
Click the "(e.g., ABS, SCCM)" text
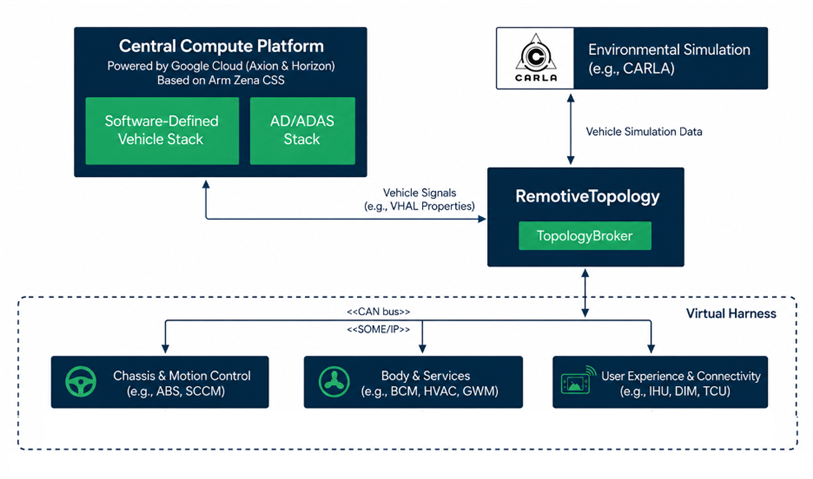pos(176,391)
